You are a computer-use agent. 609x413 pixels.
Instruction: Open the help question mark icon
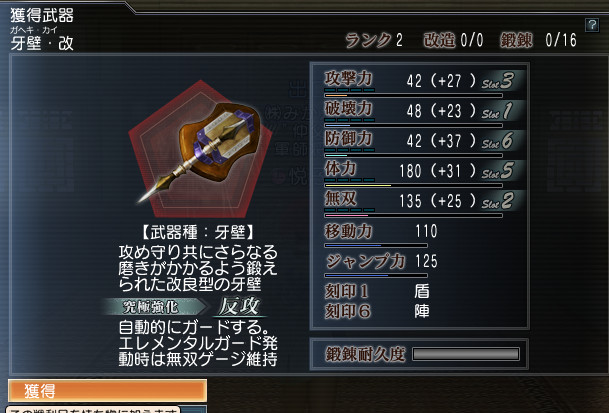point(592,25)
